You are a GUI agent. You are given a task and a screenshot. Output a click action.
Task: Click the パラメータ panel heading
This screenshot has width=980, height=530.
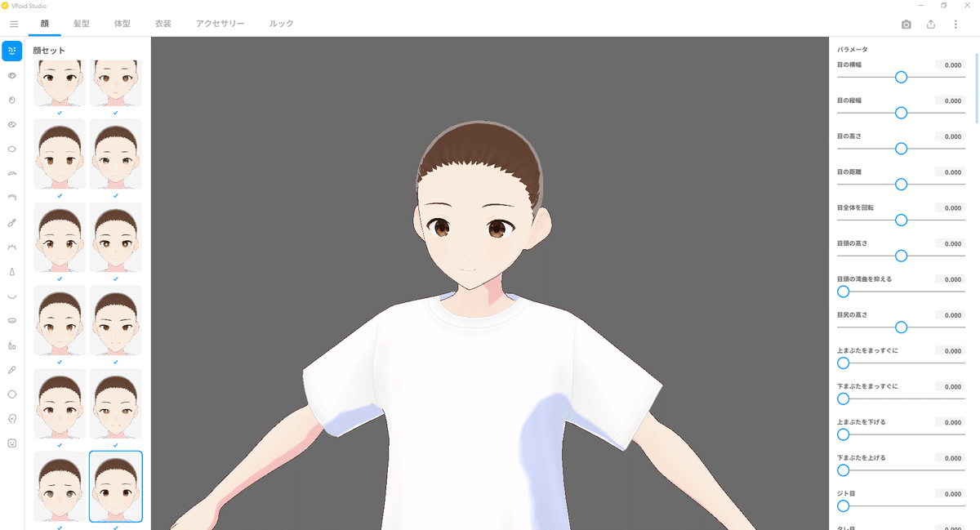coord(853,50)
